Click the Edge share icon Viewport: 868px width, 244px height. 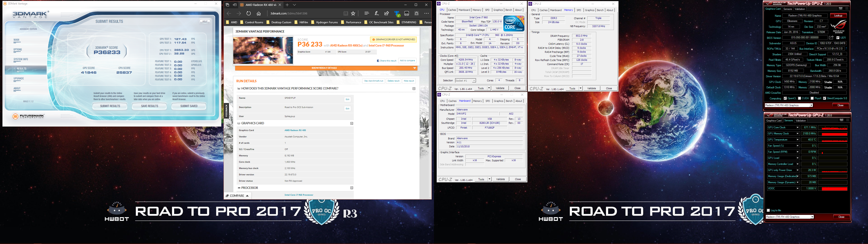(x=387, y=14)
